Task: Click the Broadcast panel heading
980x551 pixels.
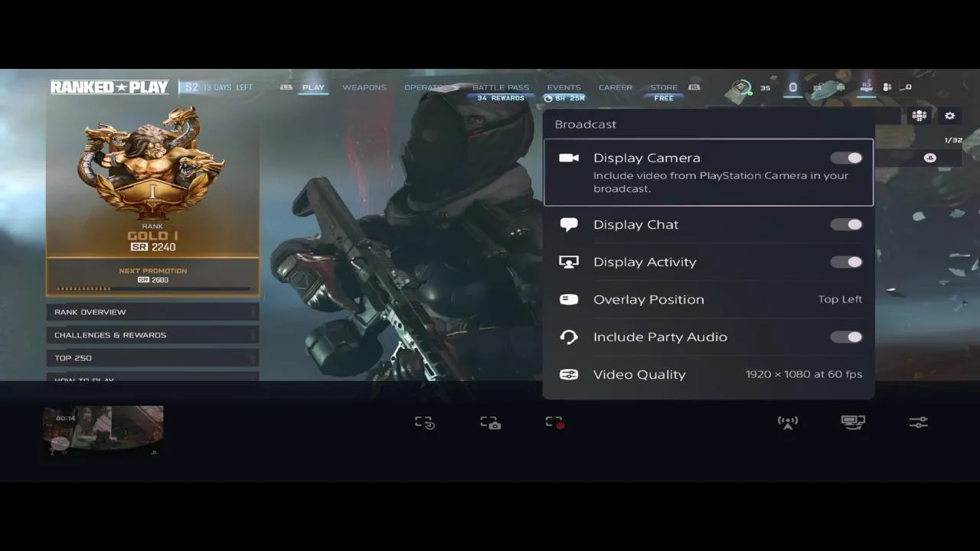Action: pos(586,124)
